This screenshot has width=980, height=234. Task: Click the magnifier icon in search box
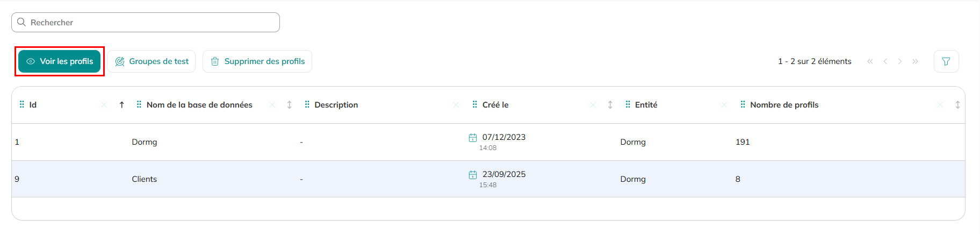pos(21,22)
